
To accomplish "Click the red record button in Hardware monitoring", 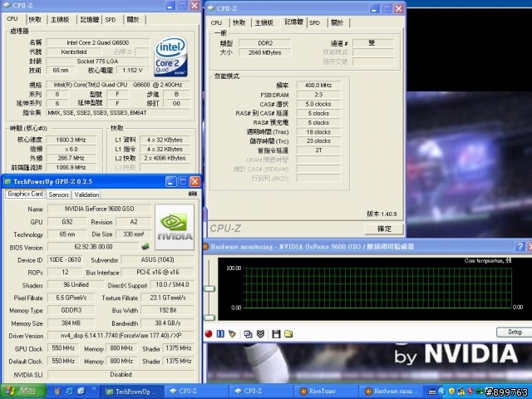I will (209, 334).
